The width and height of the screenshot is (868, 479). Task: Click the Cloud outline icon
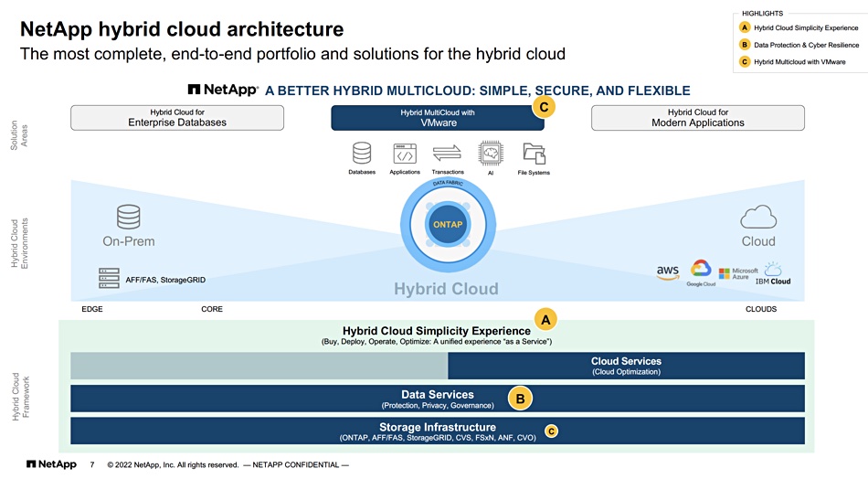tap(758, 217)
